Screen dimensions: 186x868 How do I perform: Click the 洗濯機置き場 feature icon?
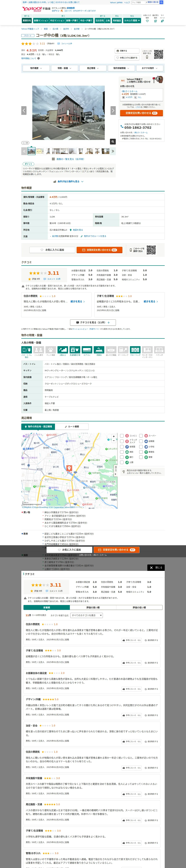[x=75, y=350]
